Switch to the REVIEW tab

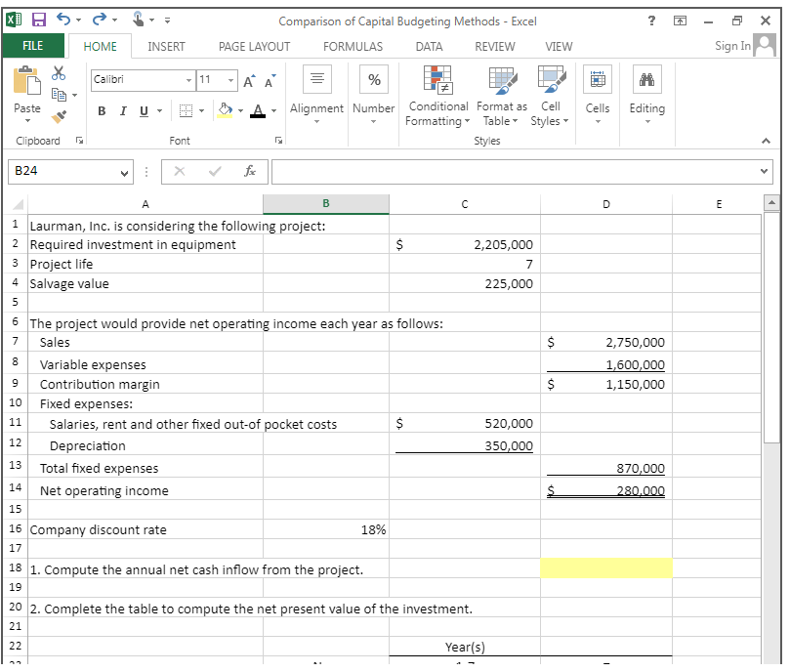point(495,46)
